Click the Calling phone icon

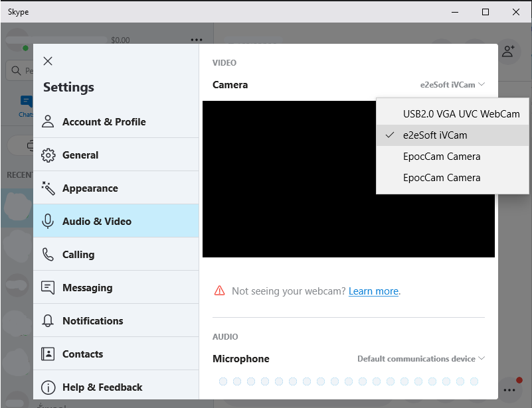point(48,255)
